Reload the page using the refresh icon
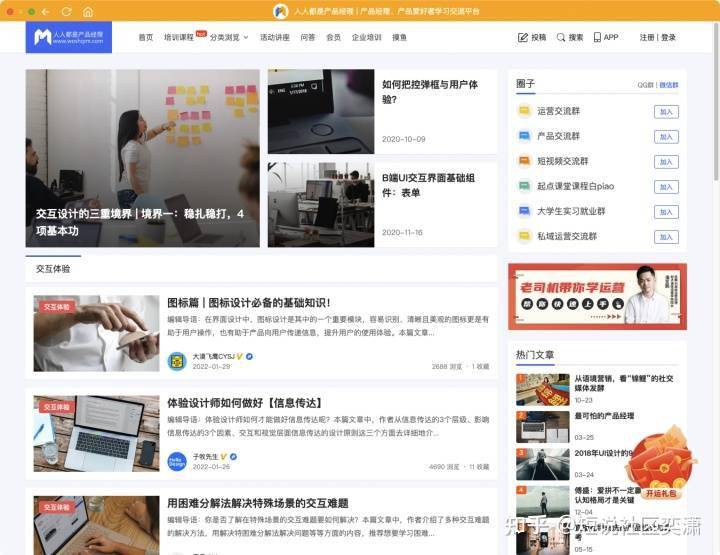 click(67, 11)
